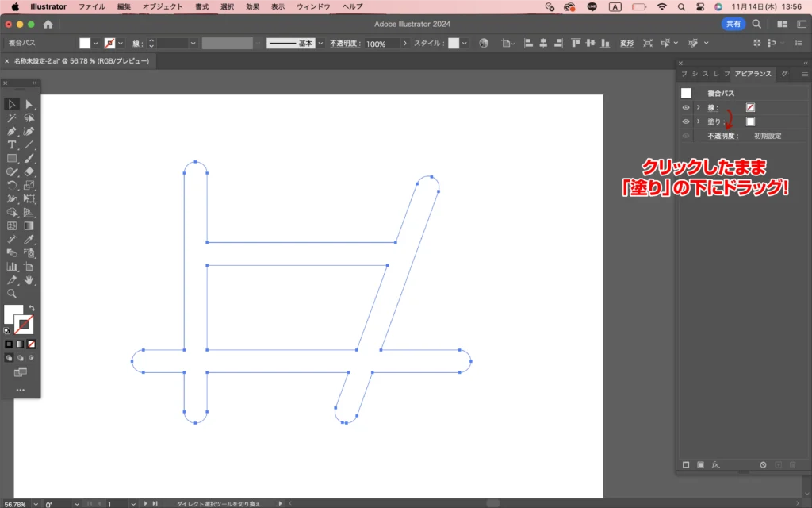
Task: Click the 塗り fill color swatch
Action: (750, 121)
